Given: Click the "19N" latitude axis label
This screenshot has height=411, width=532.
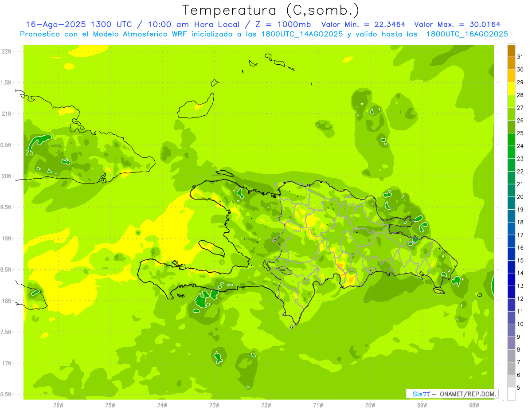Looking at the screenshot, I should click(7, 239).
